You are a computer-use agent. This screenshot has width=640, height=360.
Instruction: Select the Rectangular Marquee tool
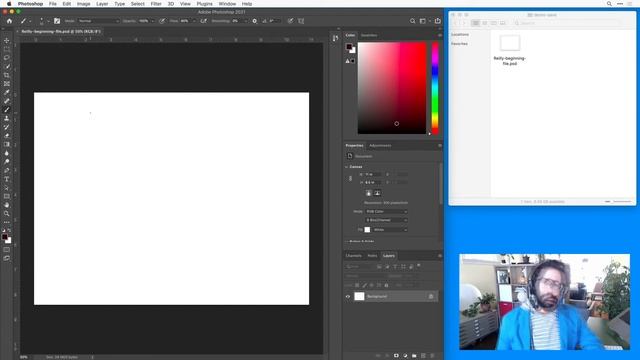7,49
